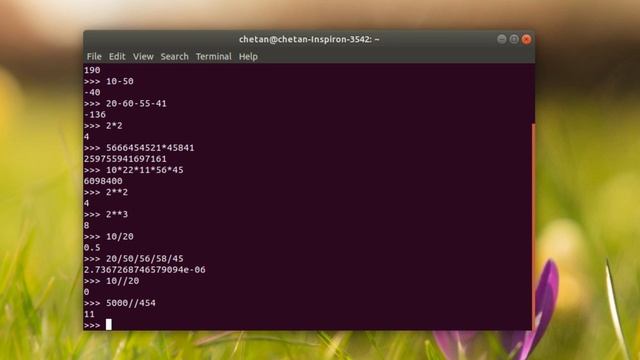Click the expression 10*22*11*56*45

point(144,170)
